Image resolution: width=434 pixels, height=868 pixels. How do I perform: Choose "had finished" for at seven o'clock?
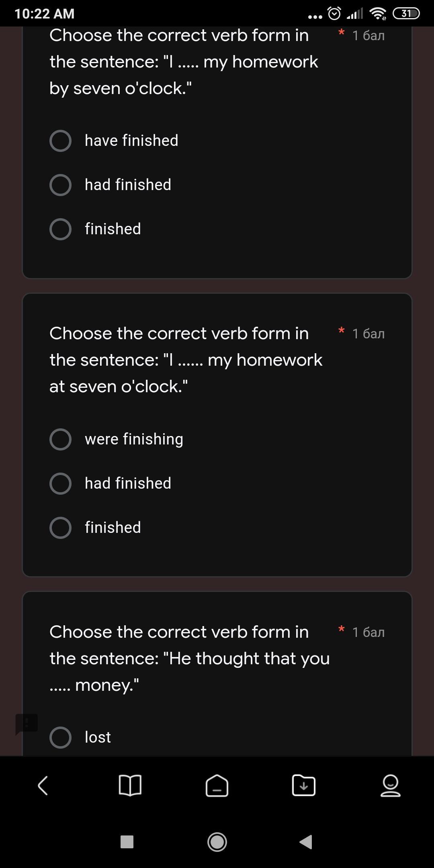pyautogui.click(x=61, y=483)
